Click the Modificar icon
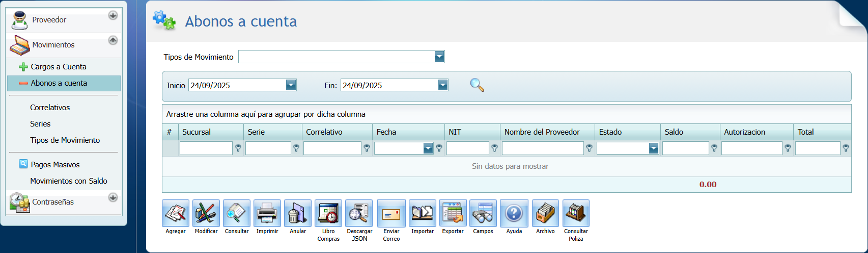This screenshot has width=868, height=253. click(x=206, y=213)
